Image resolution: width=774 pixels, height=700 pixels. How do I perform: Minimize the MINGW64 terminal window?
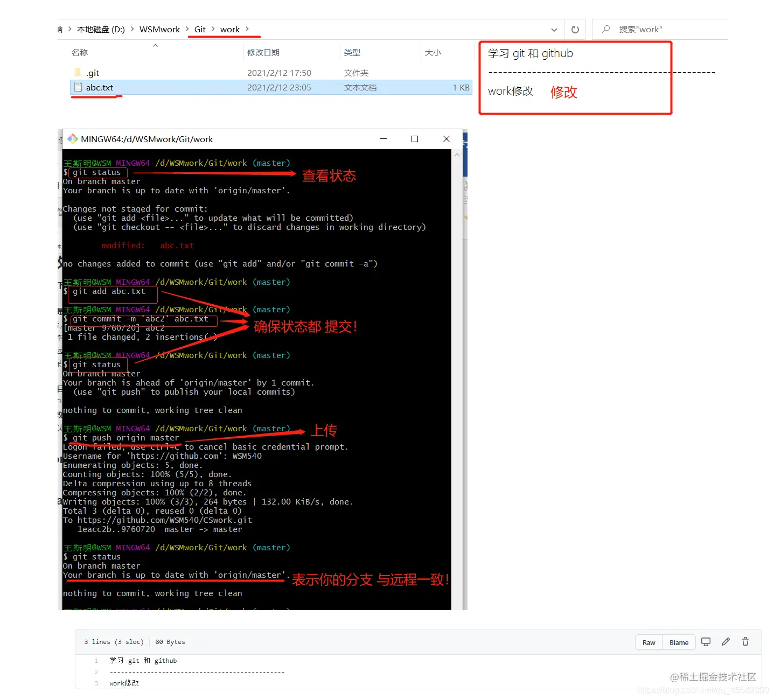coord(383,139)
